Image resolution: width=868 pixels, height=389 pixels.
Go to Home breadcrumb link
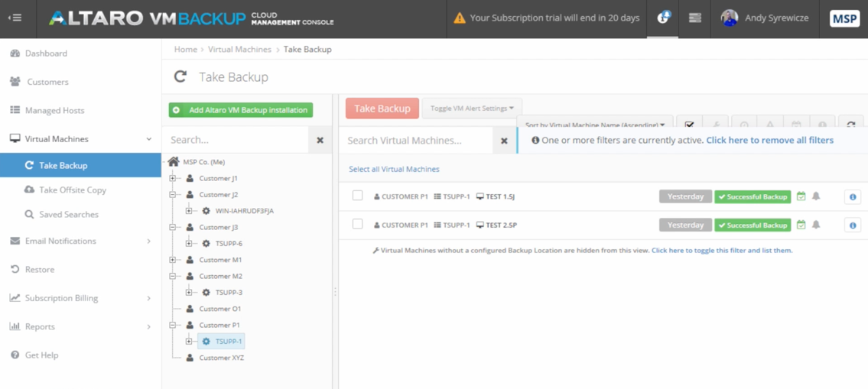[185, 49]
